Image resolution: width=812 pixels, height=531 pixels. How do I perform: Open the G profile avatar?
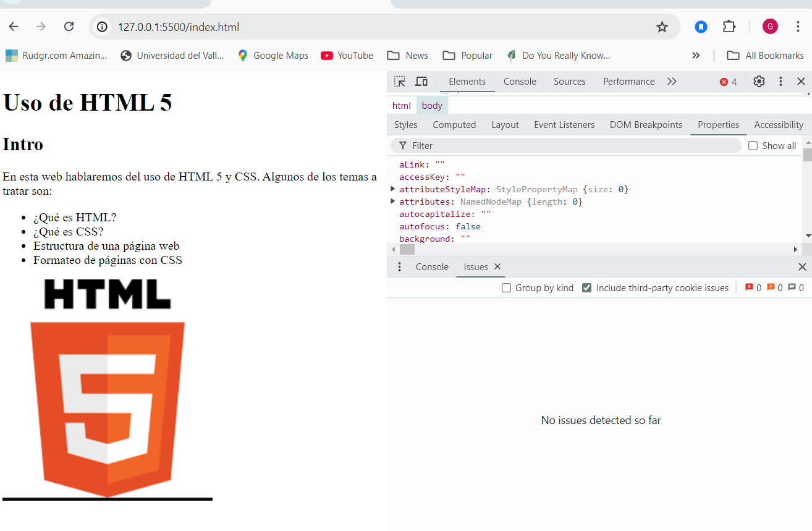tap(770, 27)
